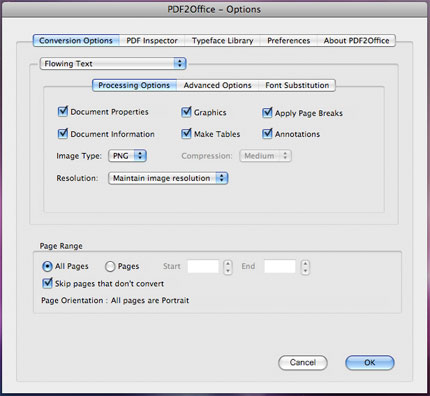
Task: Go to the Preferences tab
Action: 289,41
